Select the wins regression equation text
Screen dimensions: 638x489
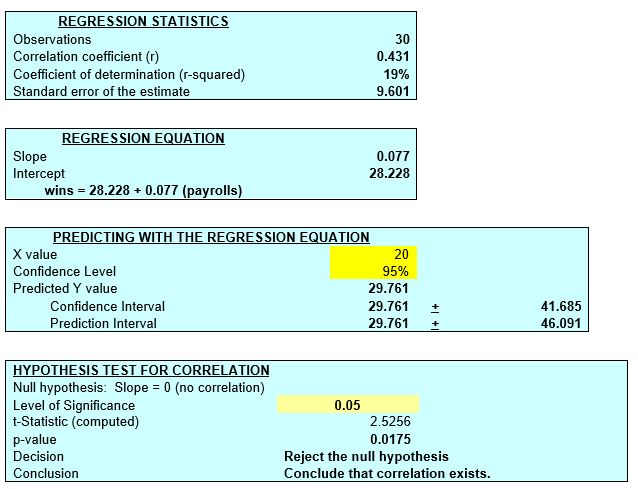[x=145, y=191]
